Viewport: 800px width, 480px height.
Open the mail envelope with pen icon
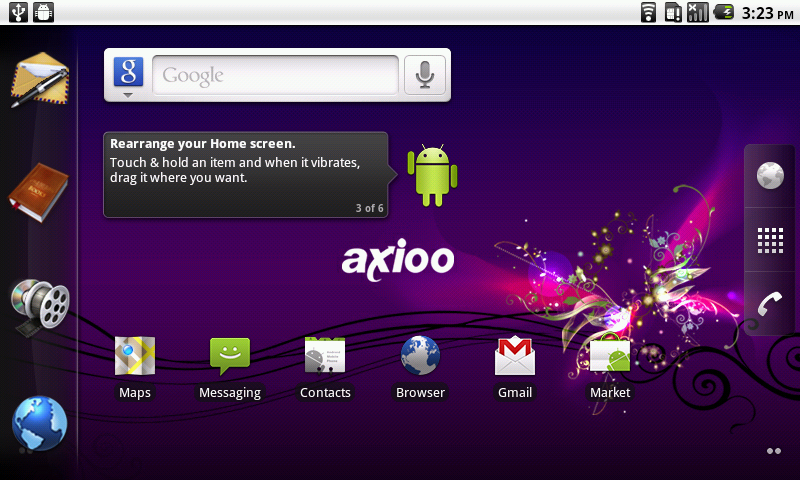click(x=40, y=79)
